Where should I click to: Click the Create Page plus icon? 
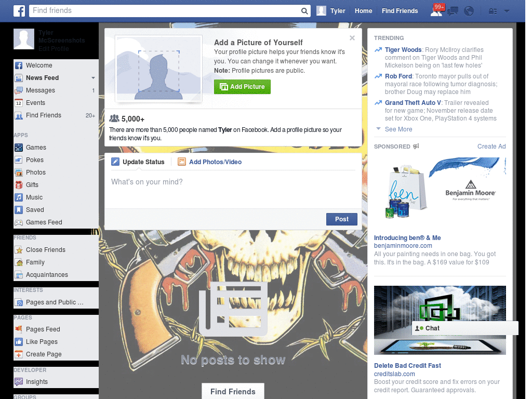[x=19, y=354]
